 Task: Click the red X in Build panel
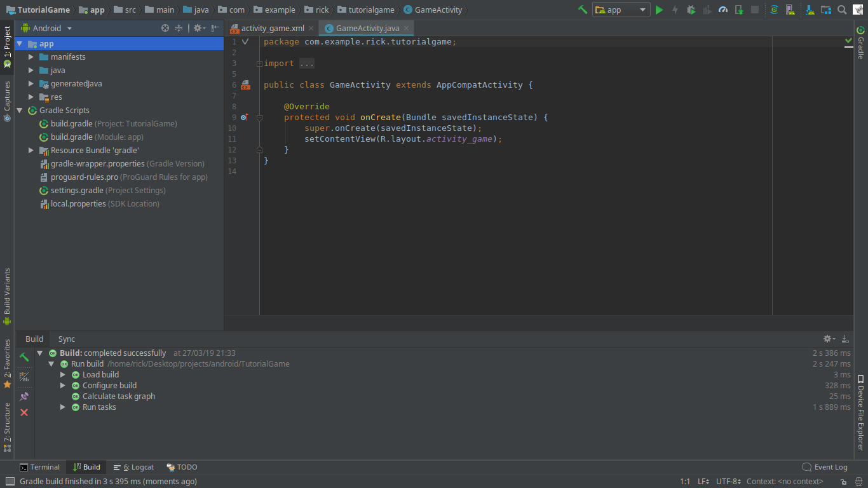[24, 412]
